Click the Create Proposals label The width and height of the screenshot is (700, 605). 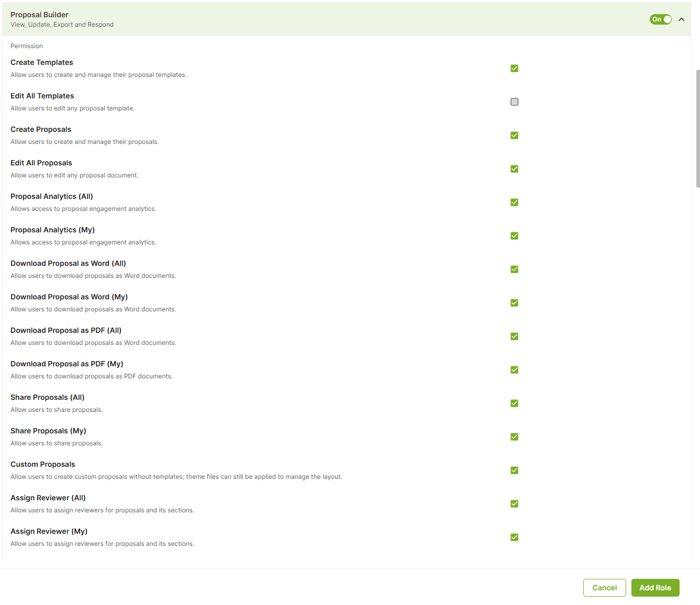coord(41,129)
